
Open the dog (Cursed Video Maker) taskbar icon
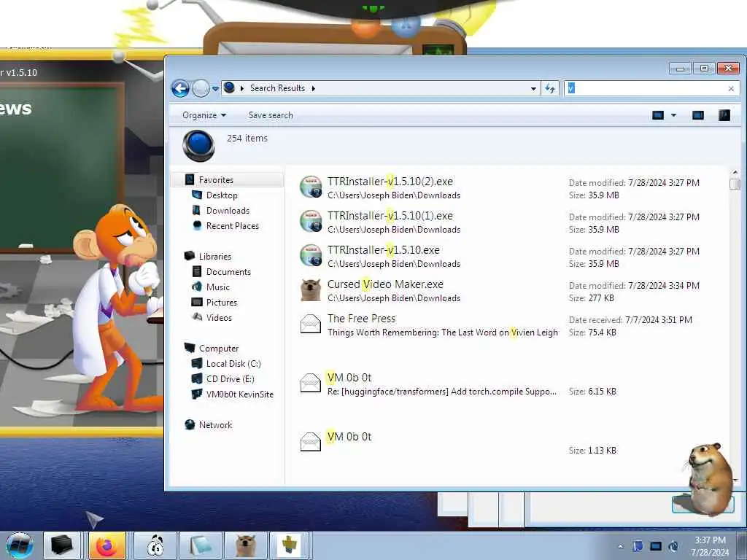coord(245,545)
